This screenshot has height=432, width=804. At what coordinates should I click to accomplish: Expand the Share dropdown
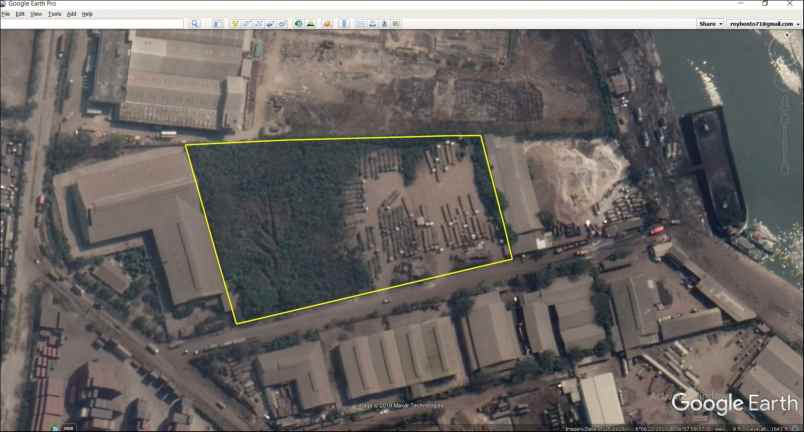pos(710,23)
